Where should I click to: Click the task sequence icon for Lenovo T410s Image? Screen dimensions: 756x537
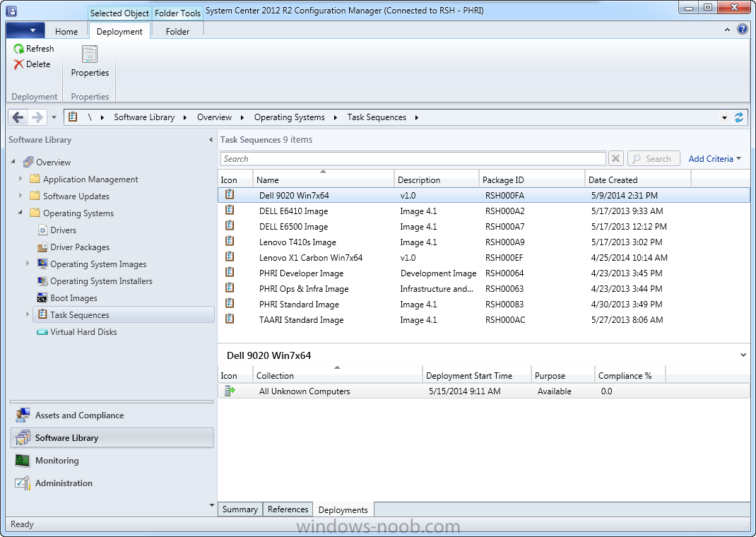click(230, 241)
